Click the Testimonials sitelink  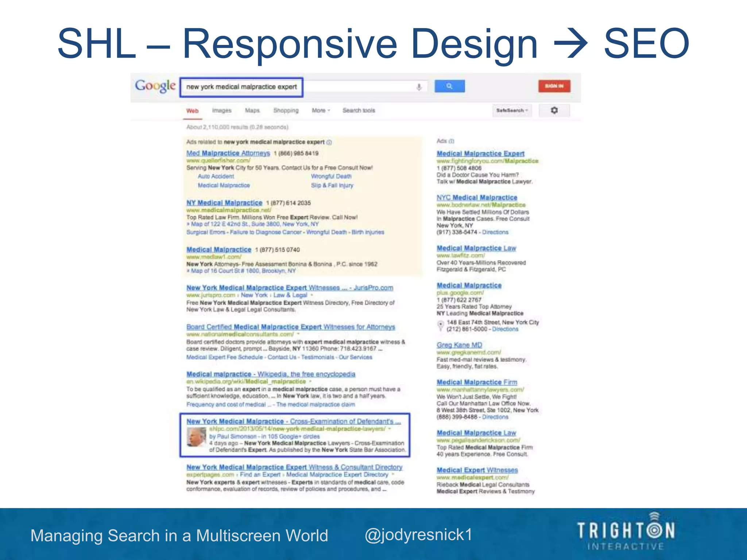coord(317,357)
